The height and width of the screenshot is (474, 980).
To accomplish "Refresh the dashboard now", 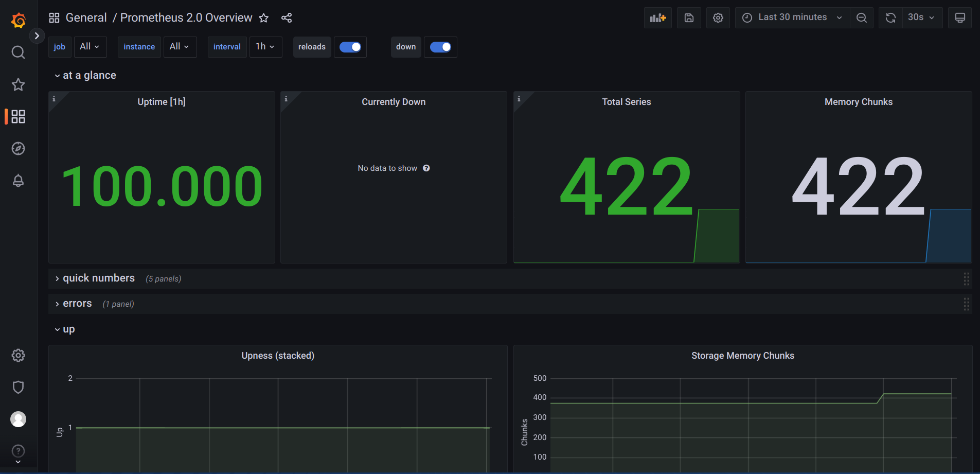I will (x=890, y=18).
